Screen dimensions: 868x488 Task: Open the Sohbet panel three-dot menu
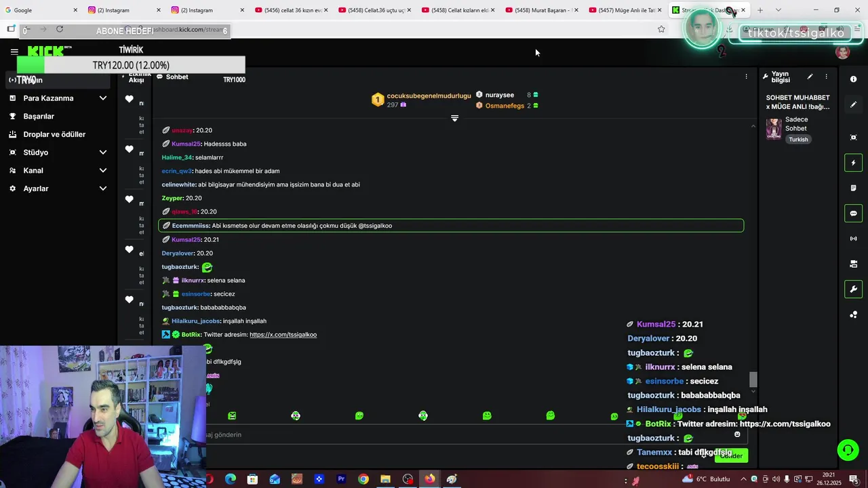[x=746, y=77]
